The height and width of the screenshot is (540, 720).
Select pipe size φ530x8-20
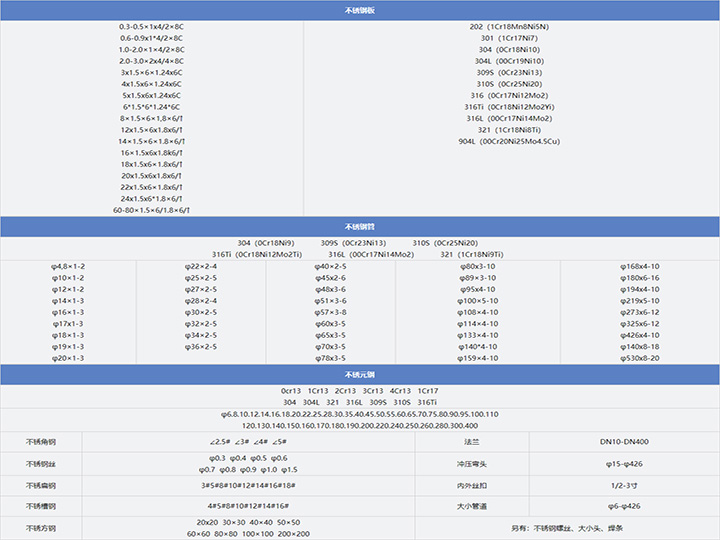pos(640,358)
